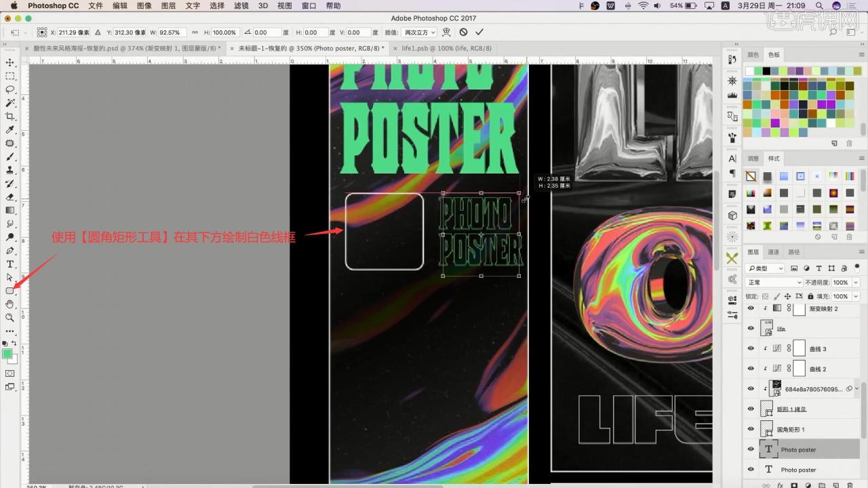Open the 不透明度 opacity dropdown arrow
This screenshot has height=488, width=868.
point(856,282)
